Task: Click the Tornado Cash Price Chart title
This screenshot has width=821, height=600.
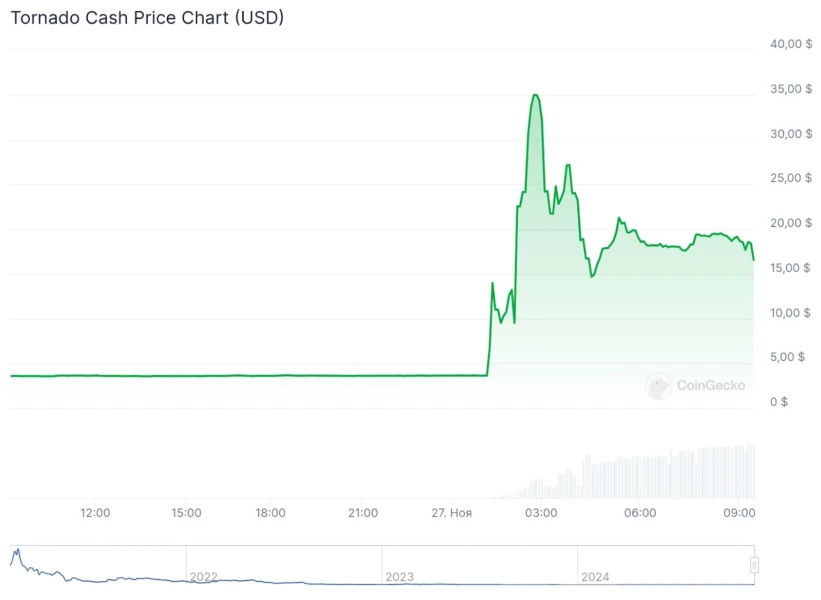Action: 147,18
